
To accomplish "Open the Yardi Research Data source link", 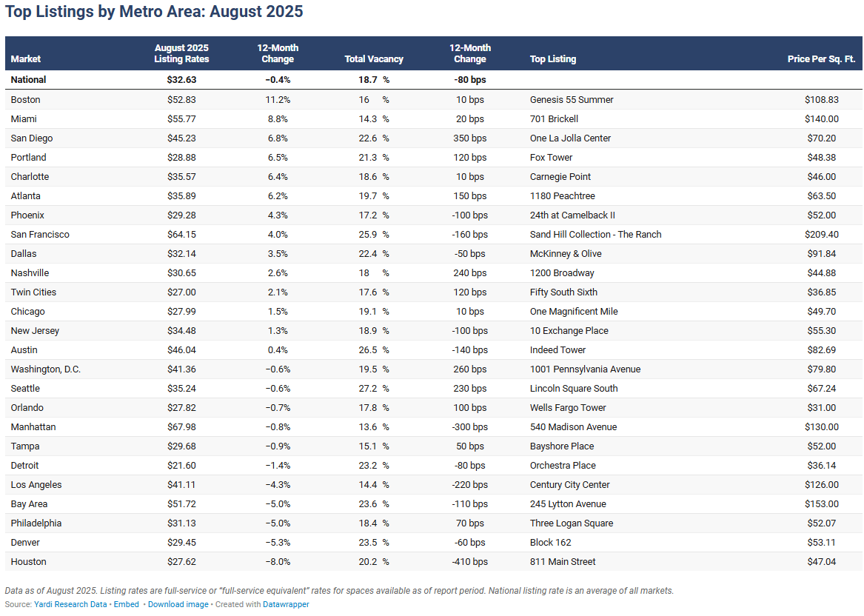I will (x=70, y=604).
